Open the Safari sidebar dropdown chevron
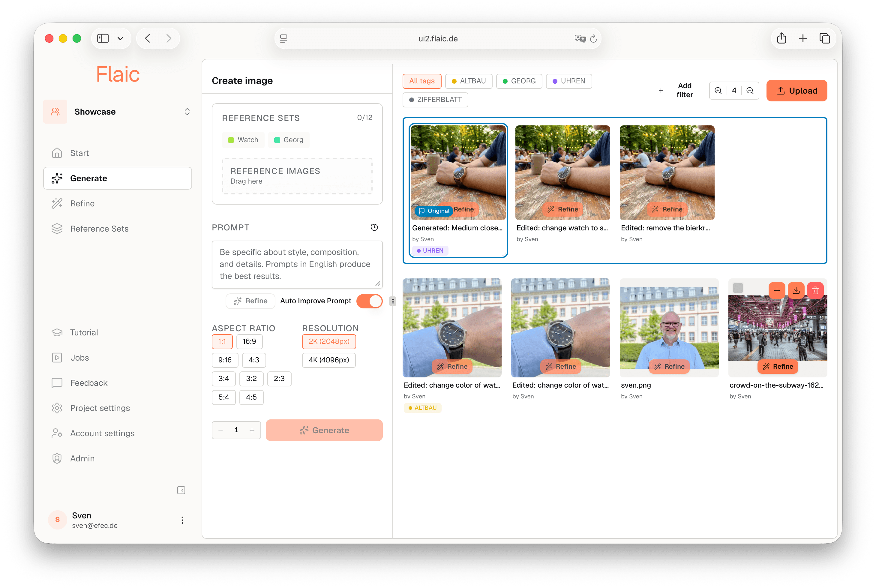876x588 pixels. [120, 38]
